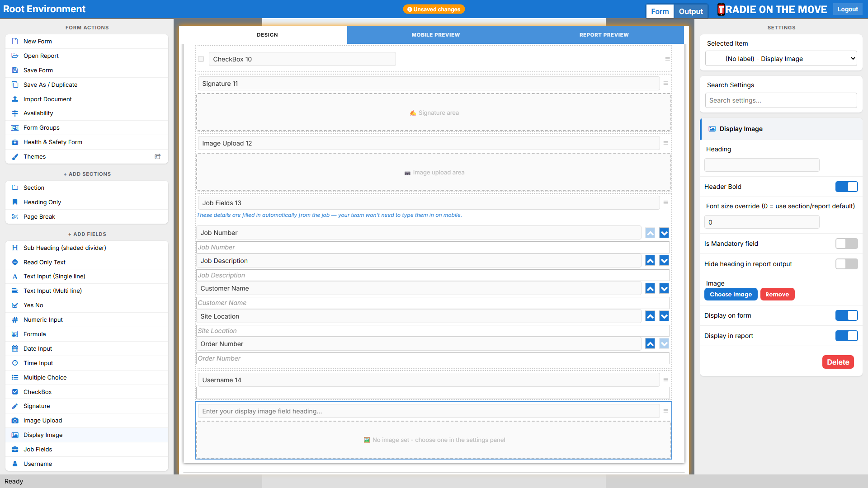This screenshot has width=868, height=488.
Task: Click the Remove image button
Action: tap(777, 294)
